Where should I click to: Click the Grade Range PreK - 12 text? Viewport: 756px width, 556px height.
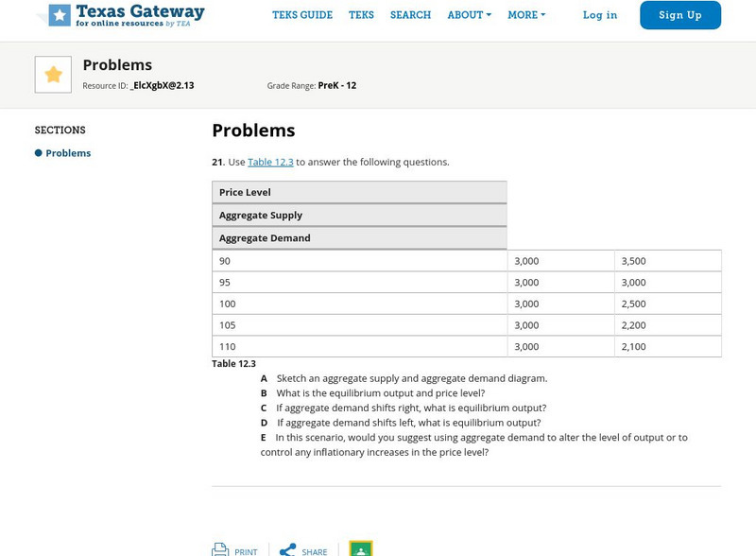coord(312,85)
